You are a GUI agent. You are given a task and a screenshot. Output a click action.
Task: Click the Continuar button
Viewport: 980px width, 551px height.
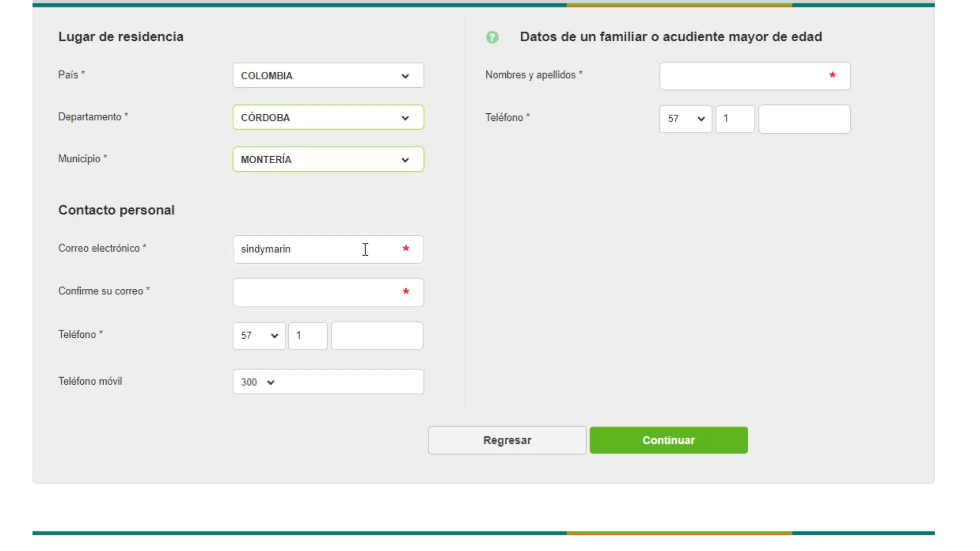pyautogui.click(x=669, y=440)
